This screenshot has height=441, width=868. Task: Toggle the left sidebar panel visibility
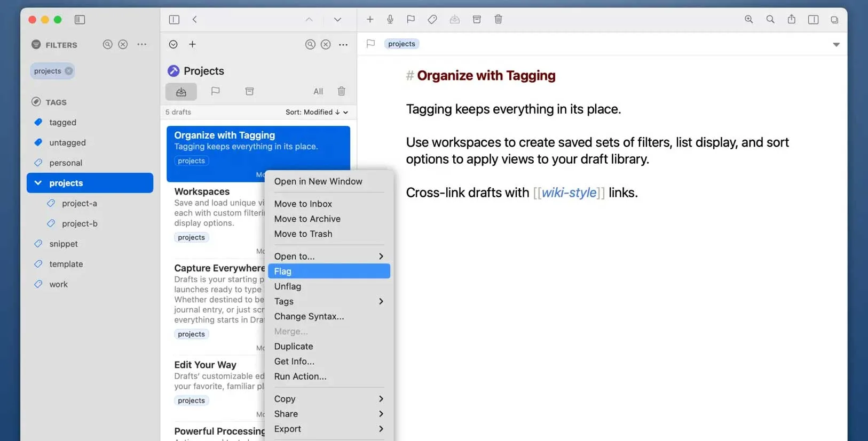(x=80, y=20)
